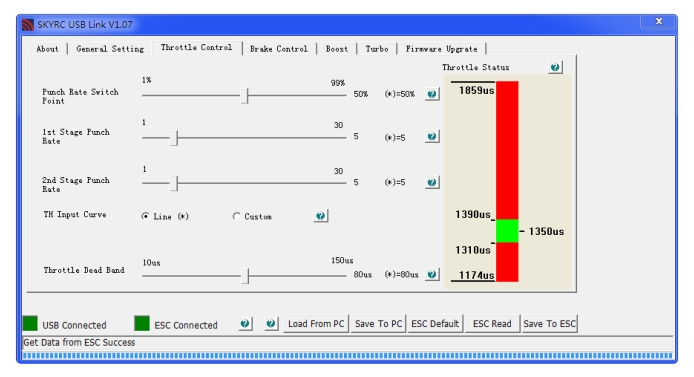694x377 pixels.
Task: Select the Line TH Input Curve option
Action: [x=145, y=216]
